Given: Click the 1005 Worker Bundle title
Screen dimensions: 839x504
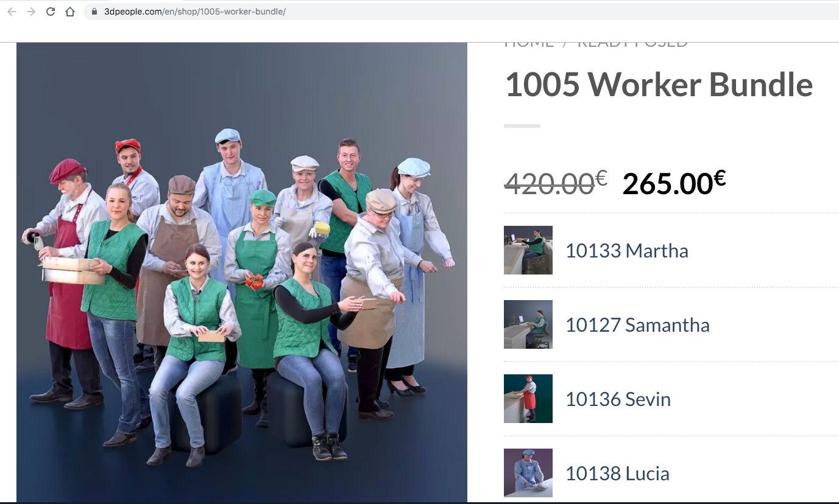Looking at the screenshot, I should (659, 84).
